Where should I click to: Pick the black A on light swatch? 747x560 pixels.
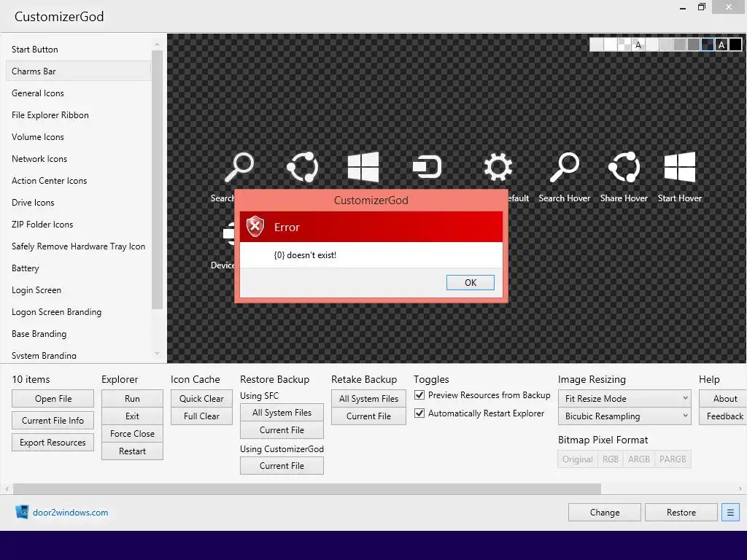[x=638, y=44]
